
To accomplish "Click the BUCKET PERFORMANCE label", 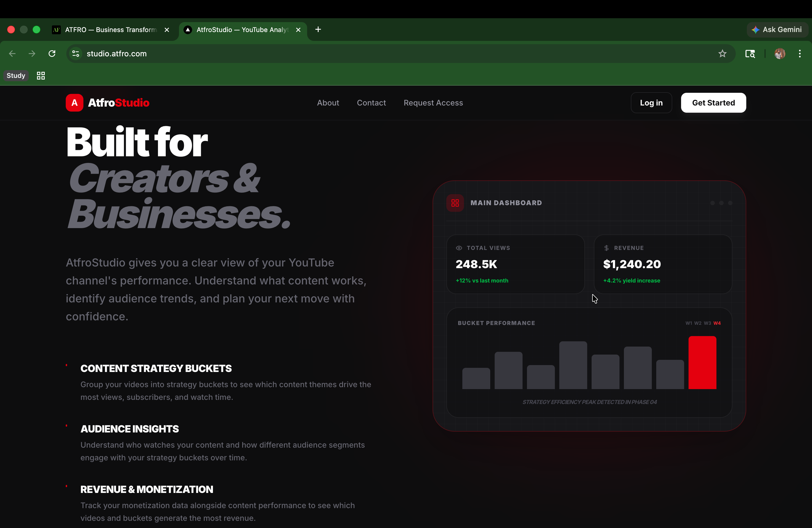I will 496,323.
